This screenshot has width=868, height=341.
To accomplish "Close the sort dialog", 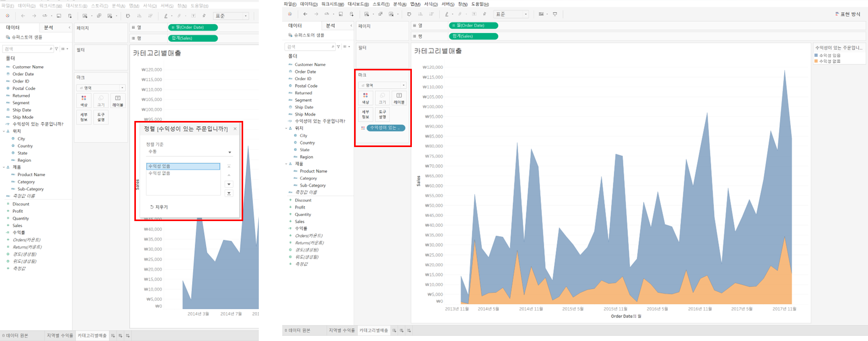I will click(235, 128).
